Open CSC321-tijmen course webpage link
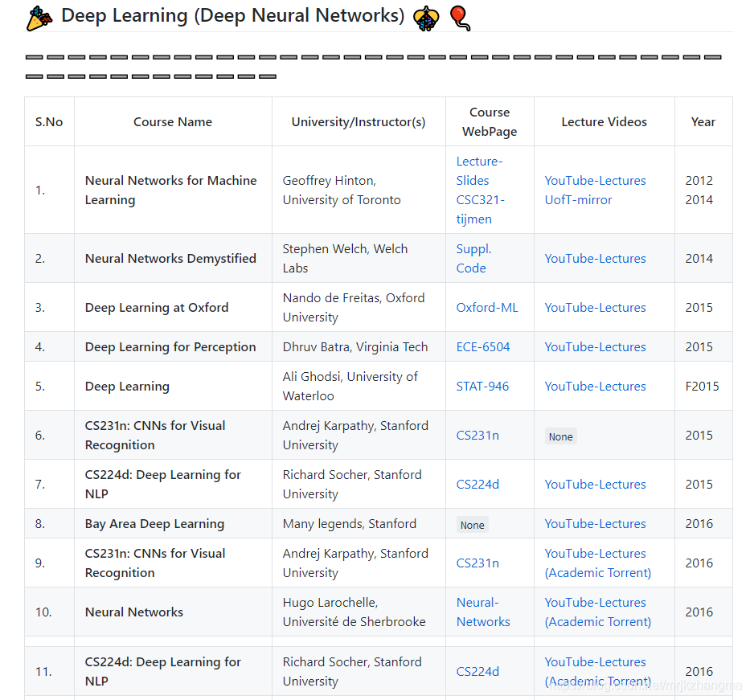The height and width of the screenshot is (700, 750). [x=480, y=210]
